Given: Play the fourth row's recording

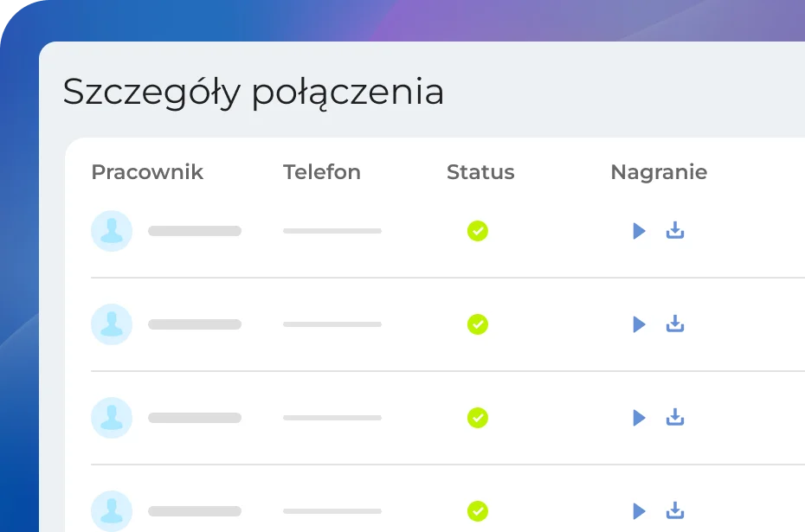Looking at the screenshot, I should (x=639, y=511).
